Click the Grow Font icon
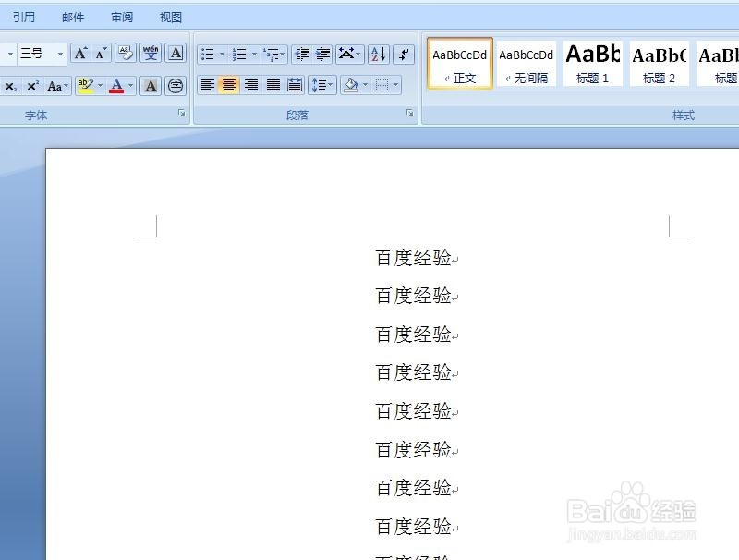The image size is (739, 560). tap(80, 54)
